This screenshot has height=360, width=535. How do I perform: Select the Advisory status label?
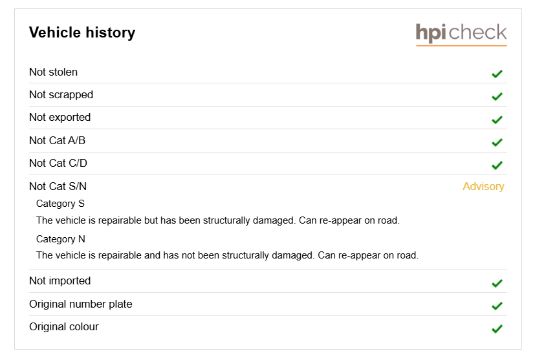[x=483, y=187]
